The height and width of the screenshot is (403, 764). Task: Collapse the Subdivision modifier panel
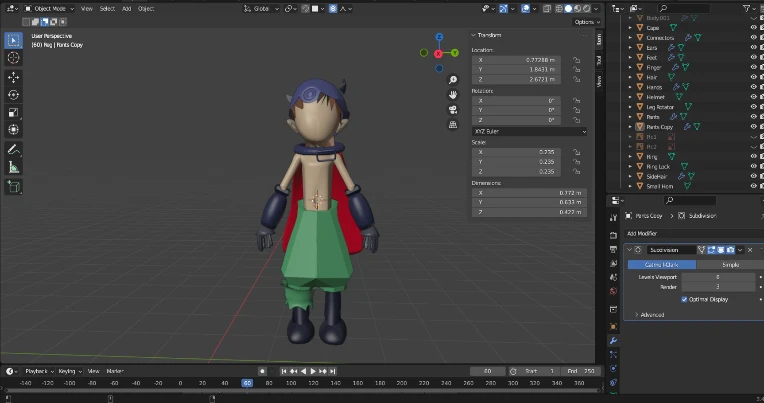(x=630, y=250)
